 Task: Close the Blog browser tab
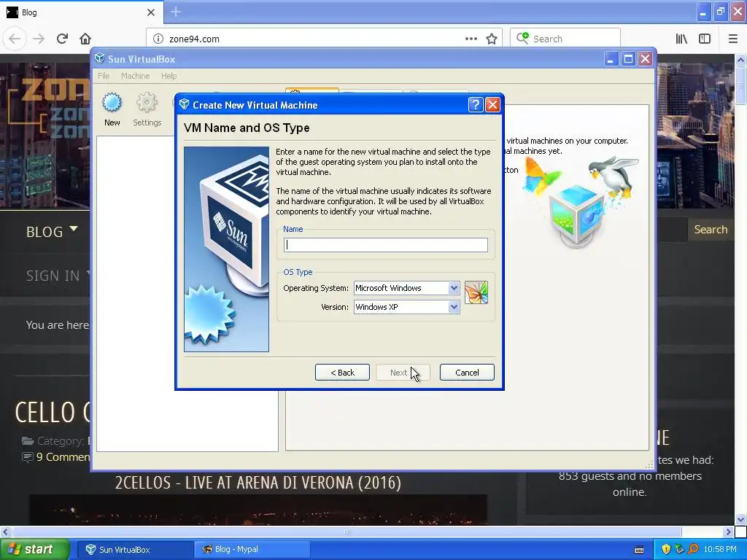151,12
